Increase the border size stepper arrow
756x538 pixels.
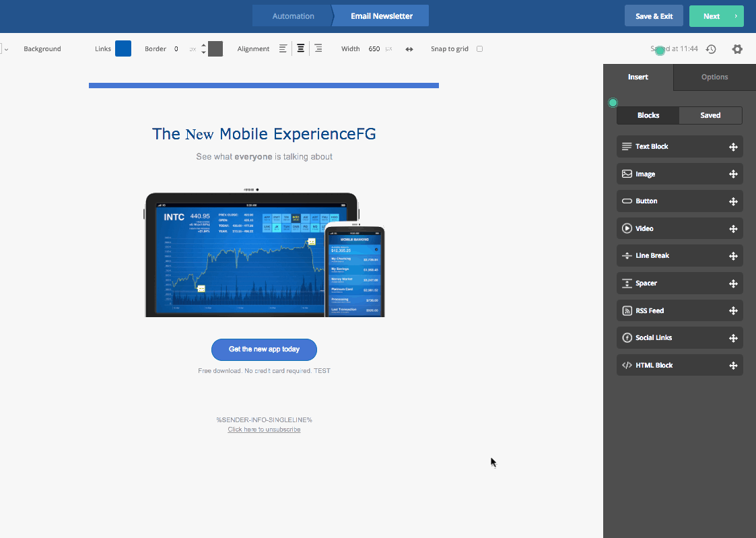203,45
